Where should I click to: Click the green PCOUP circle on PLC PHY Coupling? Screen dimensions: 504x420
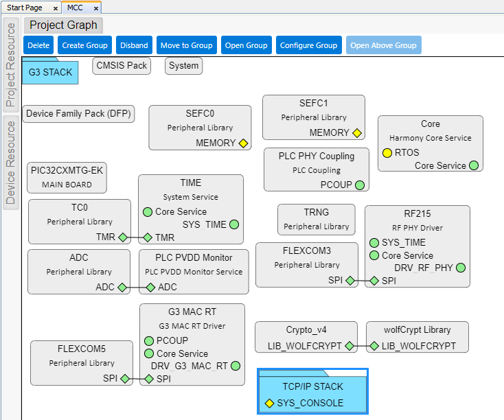point(360,185)
